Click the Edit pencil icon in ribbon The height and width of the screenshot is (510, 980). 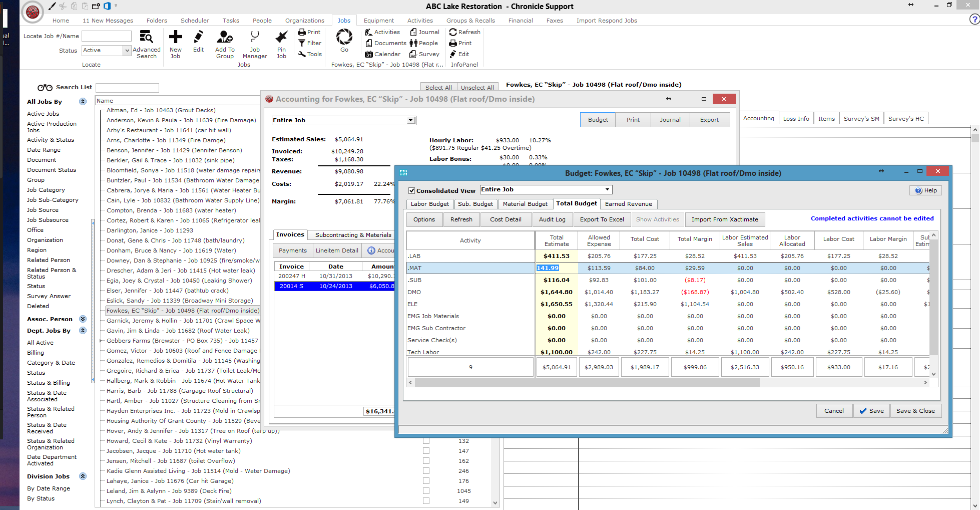pyautogui.click(x=198, y=38)
